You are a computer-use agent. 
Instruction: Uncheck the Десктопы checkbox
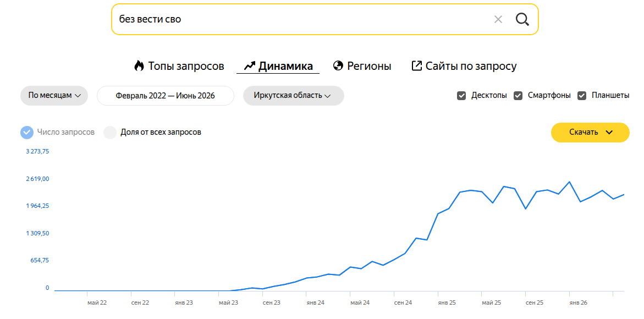tap(461, 96)
